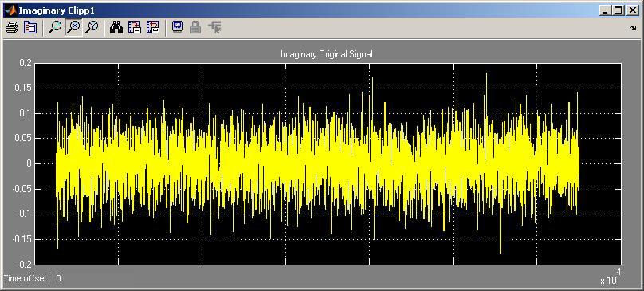Viewport: 644px width, 291px height.
Task: Save current axes settings icon
Action: pos(135,28)
